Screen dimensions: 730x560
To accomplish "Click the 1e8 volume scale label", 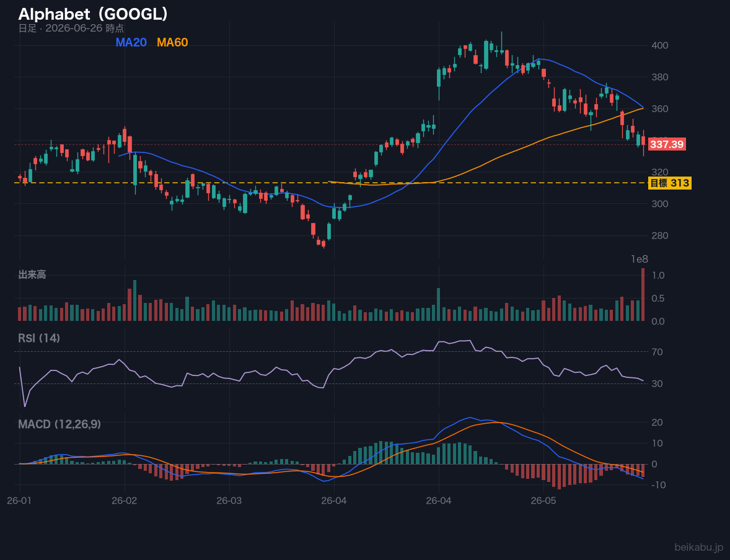I will pos(640,260).
